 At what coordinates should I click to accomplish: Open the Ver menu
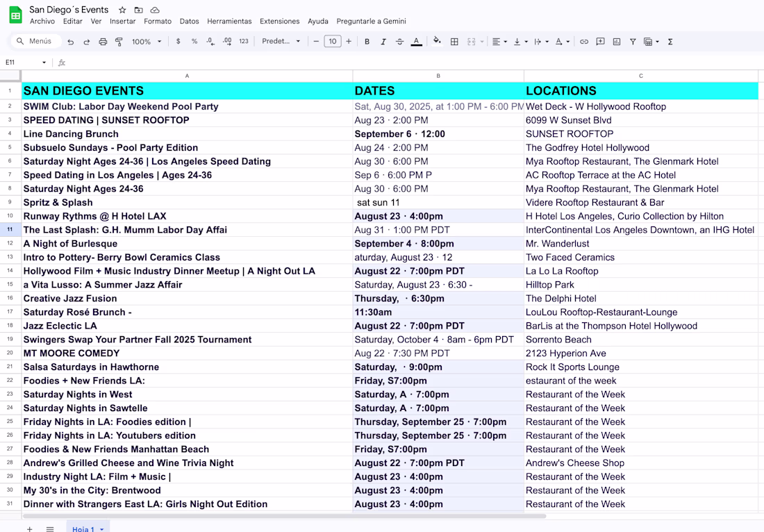(96, 22)
